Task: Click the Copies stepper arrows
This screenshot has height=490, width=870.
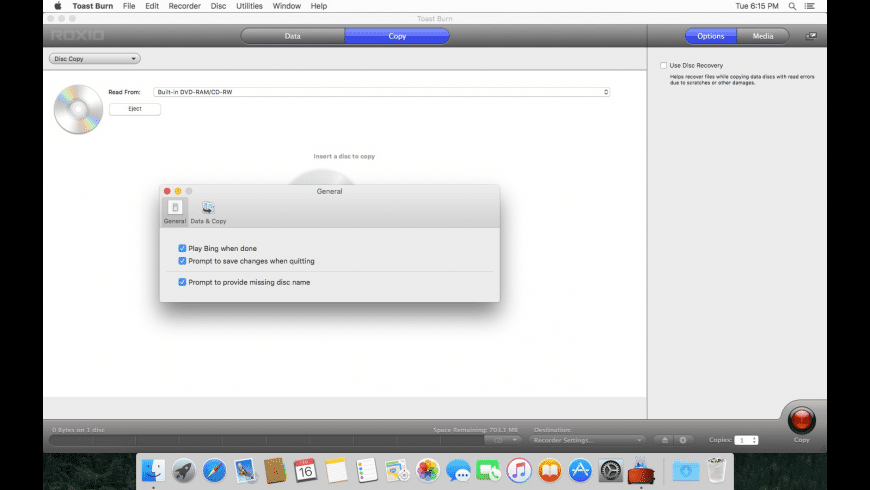Action: tap(754, 440)
